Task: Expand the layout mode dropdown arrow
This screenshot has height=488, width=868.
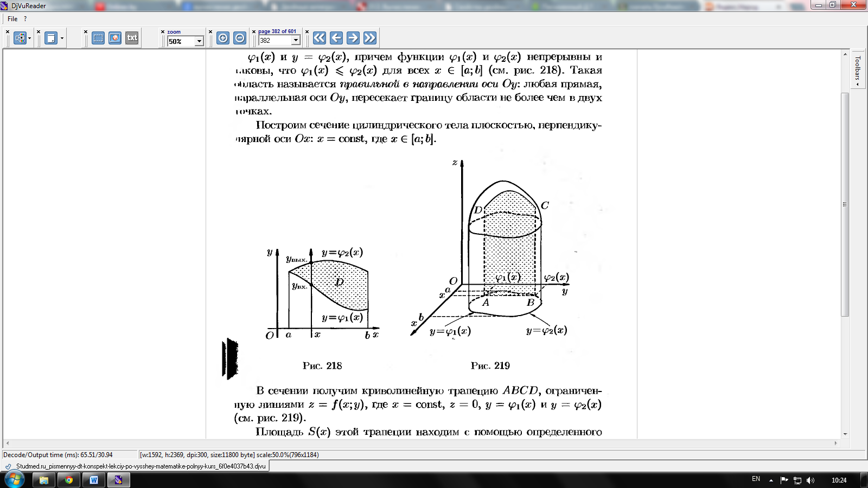Action: point(29,38)
